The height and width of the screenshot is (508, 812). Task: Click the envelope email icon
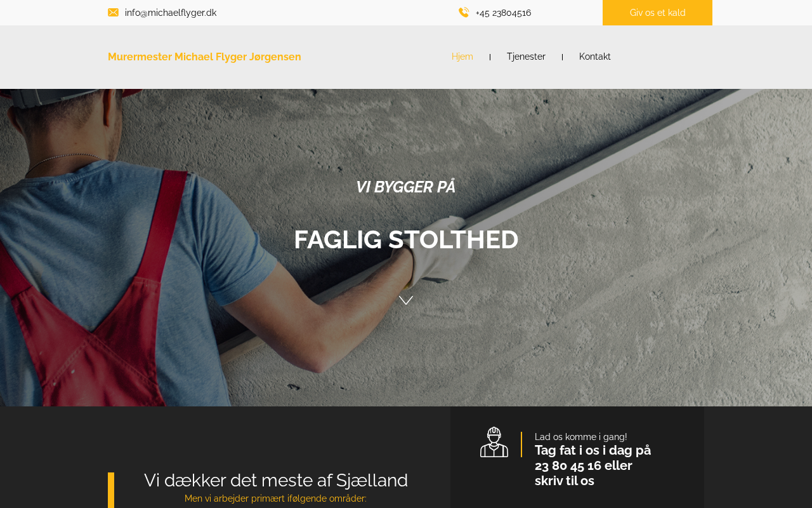113,13
